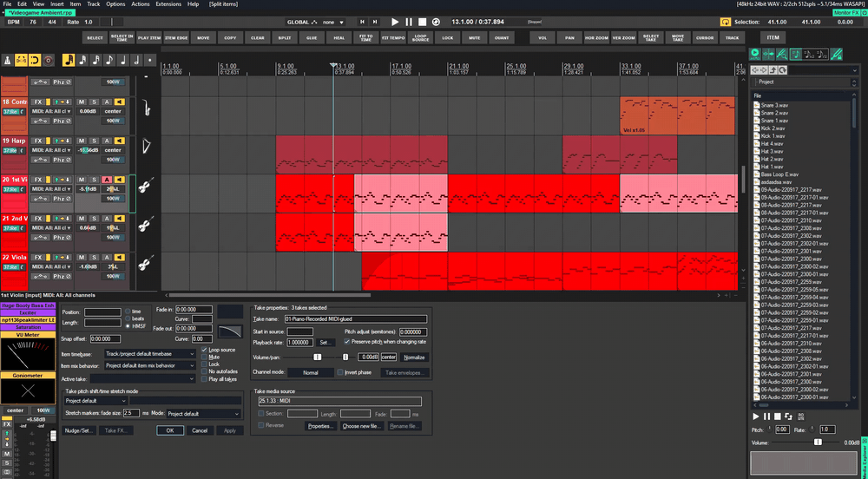Click the Normalize button
The height and width of the screenshot is (479, 868).
[x=415, y=357]
